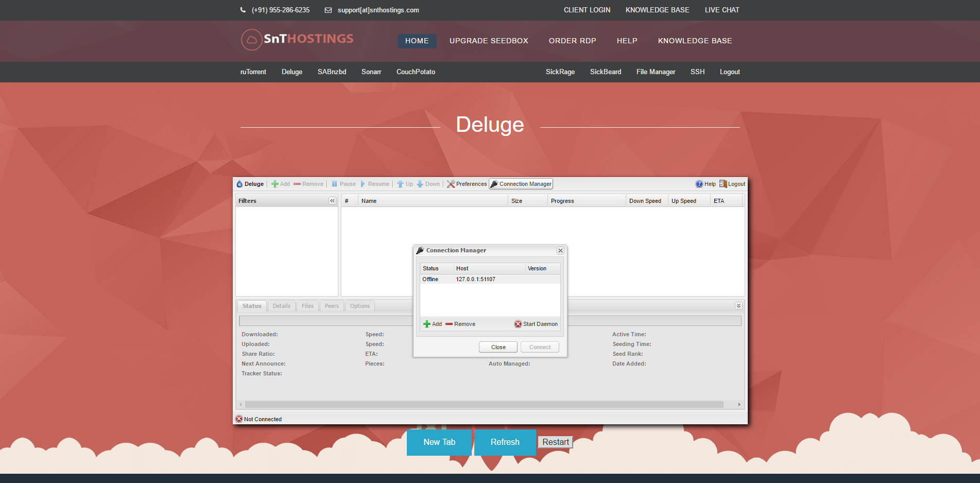Image resolution: width=980 pixels, height=483 pixels.
Task: Click Logout in the sub navigation
Action: (x=730, y=72)
